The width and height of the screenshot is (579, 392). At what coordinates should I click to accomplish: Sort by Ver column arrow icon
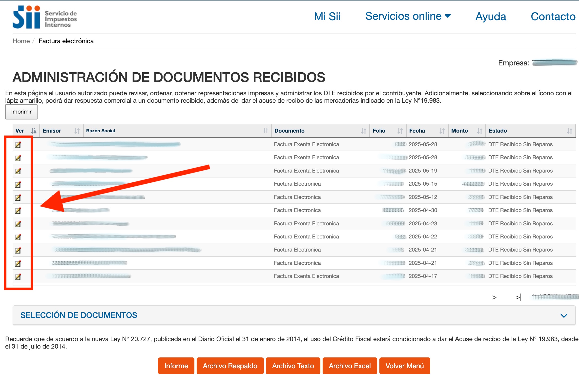point(33,131)
